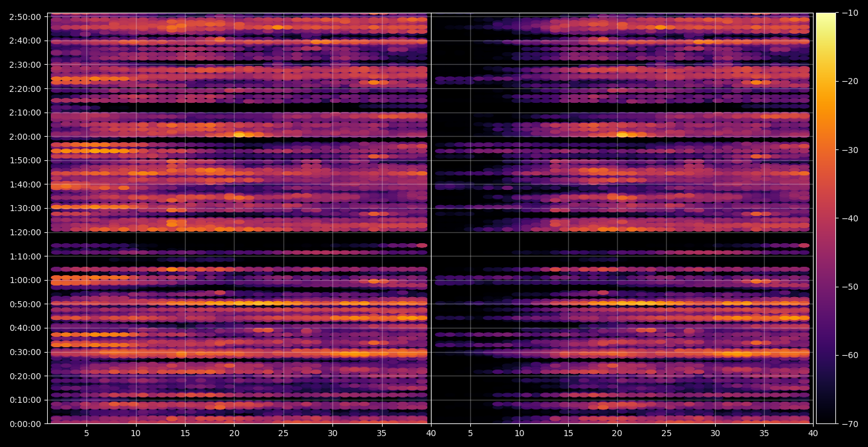
Task: Click the 5 tick under the right heatmap
Action: (x=470, y=433)
